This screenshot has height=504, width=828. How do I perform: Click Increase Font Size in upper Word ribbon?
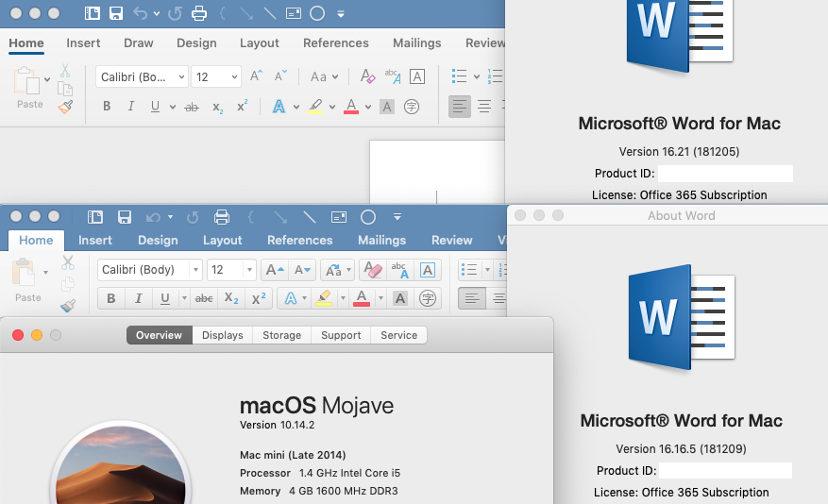[x=256, y=76]
